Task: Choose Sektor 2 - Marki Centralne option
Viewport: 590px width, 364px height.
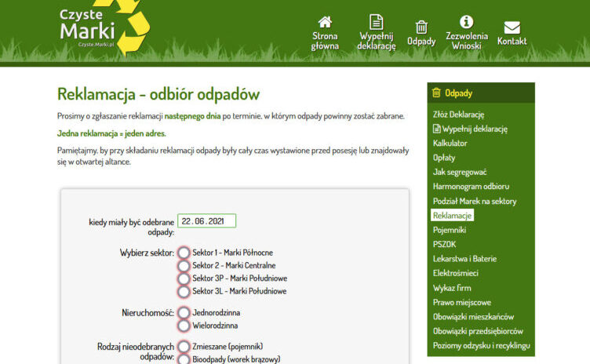Action: 184,265
